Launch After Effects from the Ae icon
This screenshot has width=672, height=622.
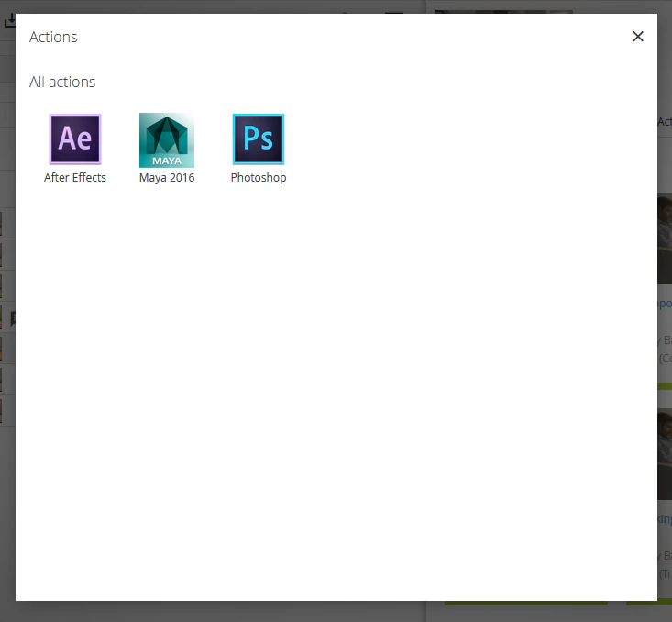coord(75,139)
